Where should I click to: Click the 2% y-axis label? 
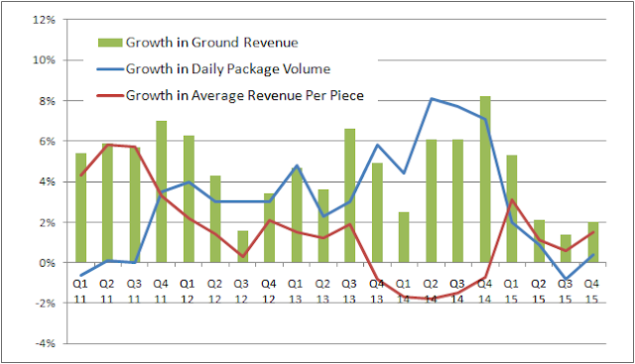(x=47, y=222)
